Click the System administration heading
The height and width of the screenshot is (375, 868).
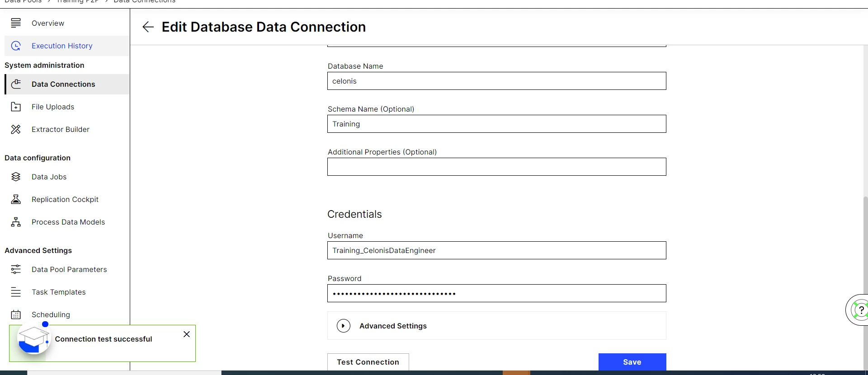[44, 65]
